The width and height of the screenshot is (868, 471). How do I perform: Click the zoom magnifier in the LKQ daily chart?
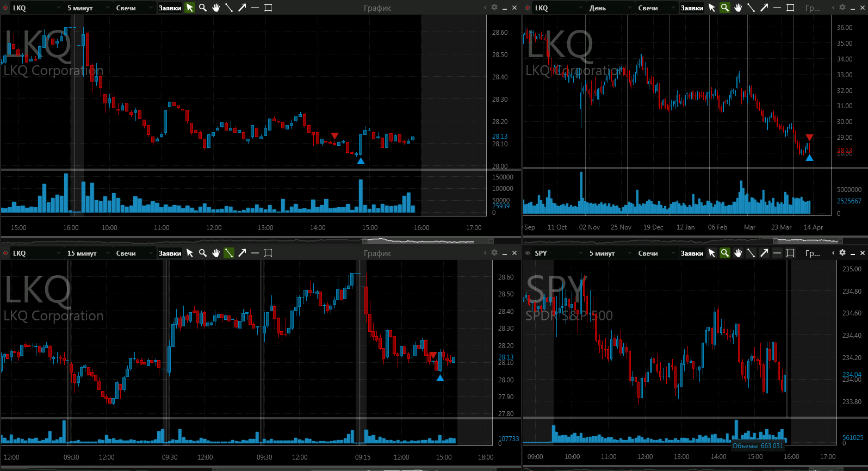(x=725, y=8)
